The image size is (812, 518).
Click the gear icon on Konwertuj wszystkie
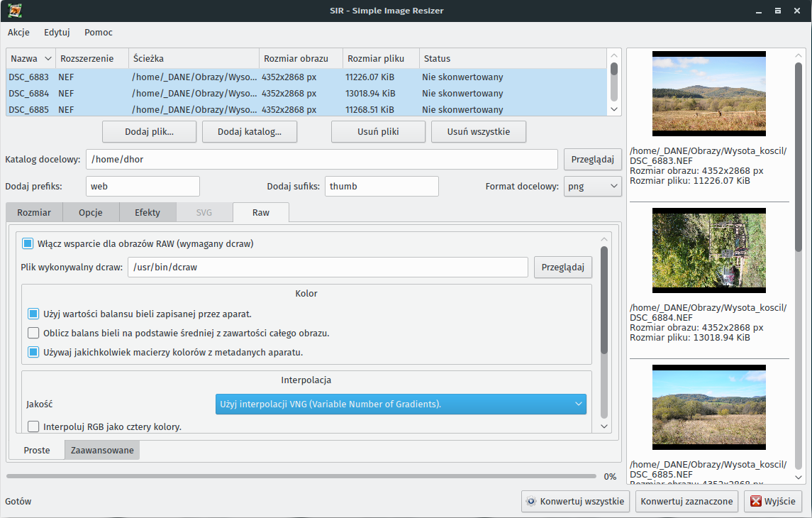pyautogui.click(x=530, y=502)
